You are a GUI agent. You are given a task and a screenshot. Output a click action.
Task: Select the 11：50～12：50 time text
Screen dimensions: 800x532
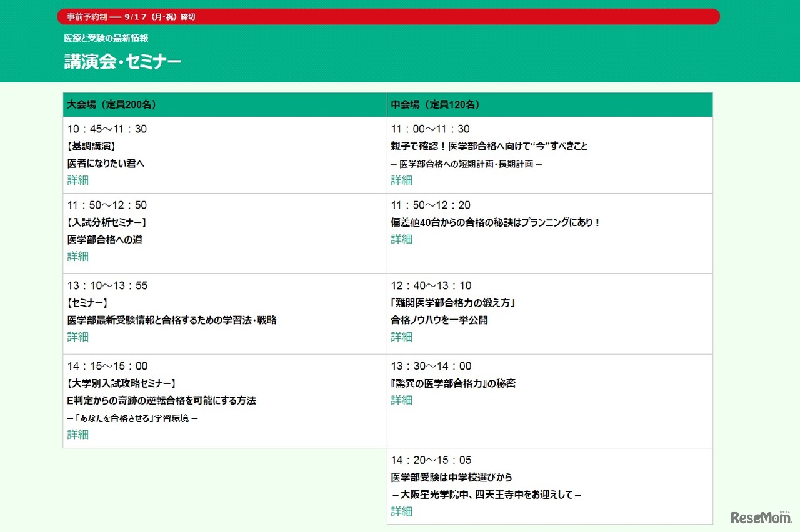point(107,205)
